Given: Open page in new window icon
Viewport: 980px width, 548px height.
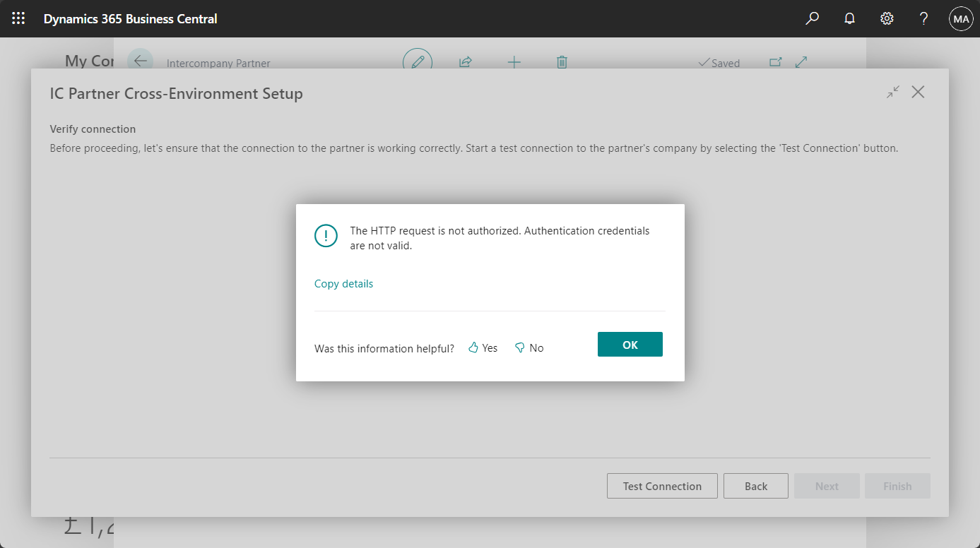Looking at the screenshot, I should tap(775, 62).
